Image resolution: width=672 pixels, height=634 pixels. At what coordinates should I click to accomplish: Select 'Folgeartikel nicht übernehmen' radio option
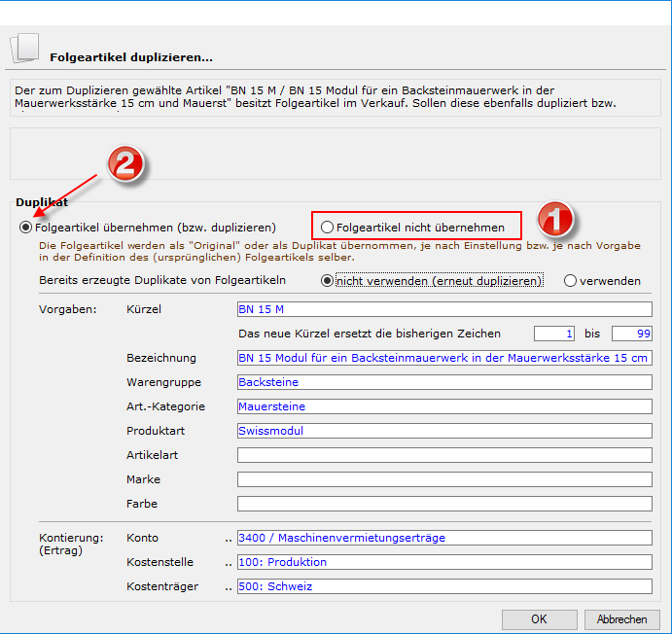pyautogui.click(x=327, y=227)
